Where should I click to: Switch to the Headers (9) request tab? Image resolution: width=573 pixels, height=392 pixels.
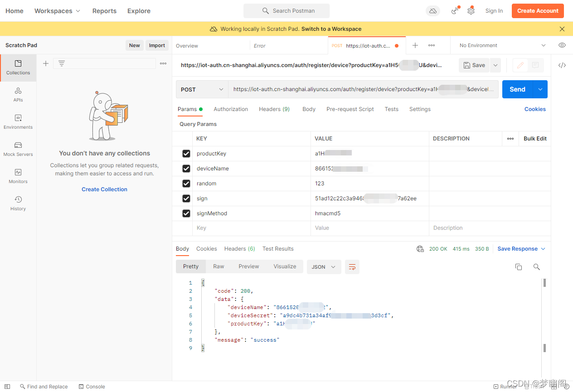pyautogui.click(x=274, y=109)
